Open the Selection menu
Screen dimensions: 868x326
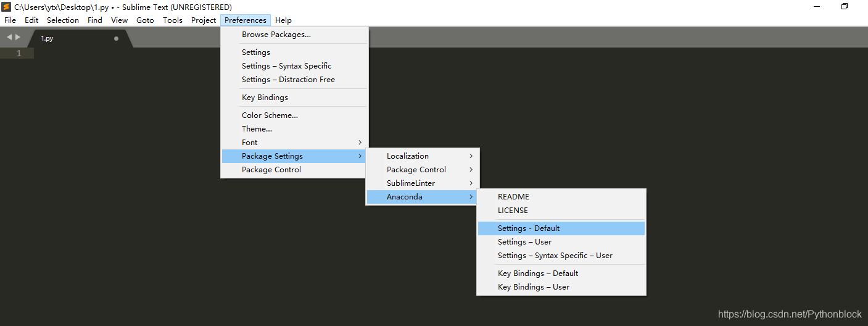[63, 20]
